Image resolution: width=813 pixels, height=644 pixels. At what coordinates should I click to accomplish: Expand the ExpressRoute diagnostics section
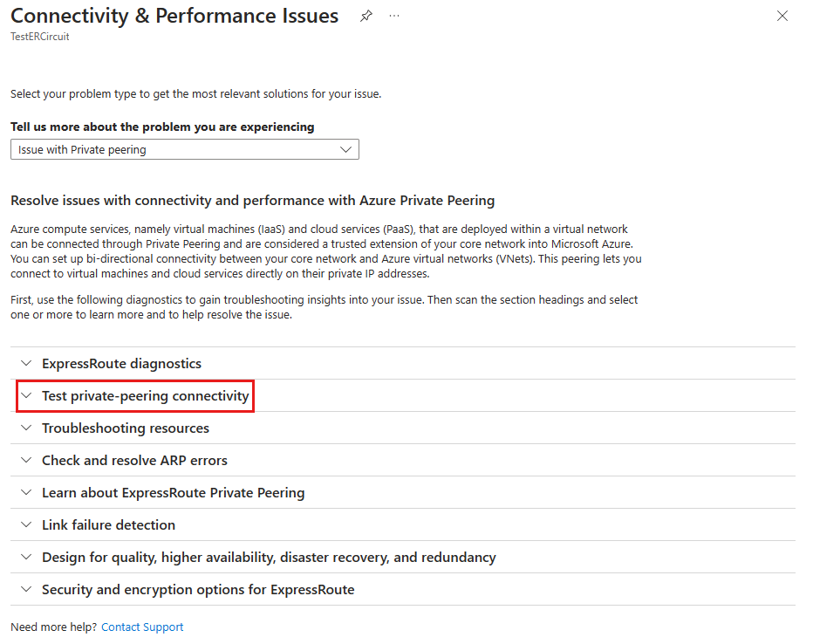point(121,363)
